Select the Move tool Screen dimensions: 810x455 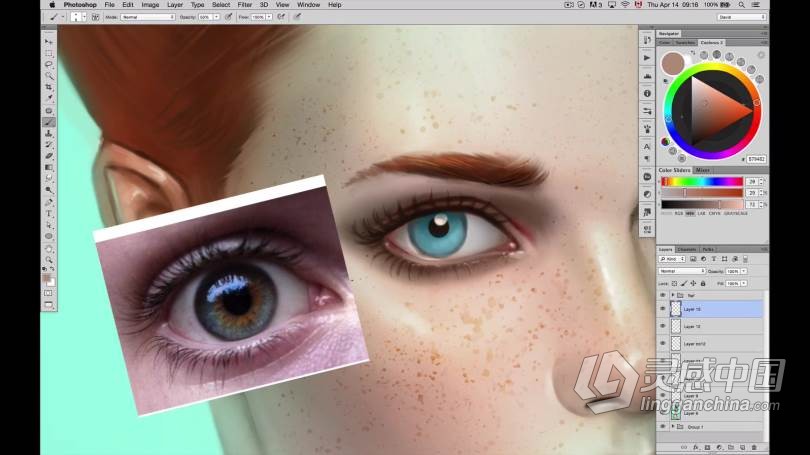pyautogui.click(x=48, y=42)
